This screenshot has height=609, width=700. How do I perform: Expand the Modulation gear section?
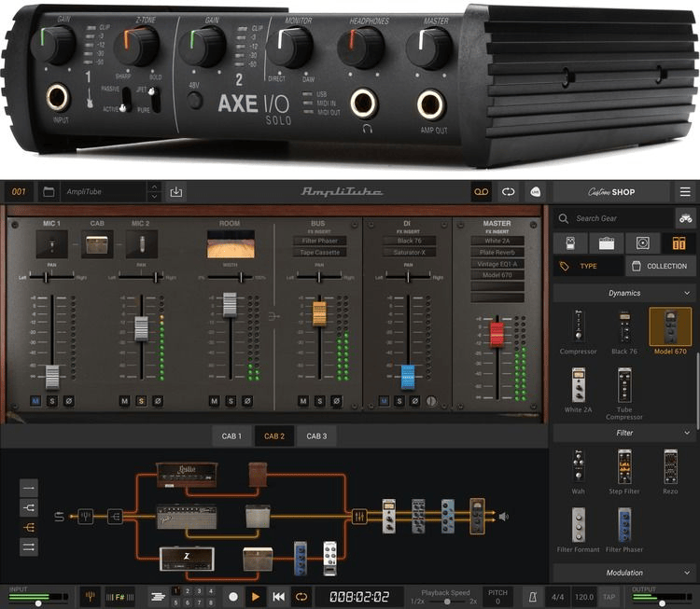pos(687,573)
